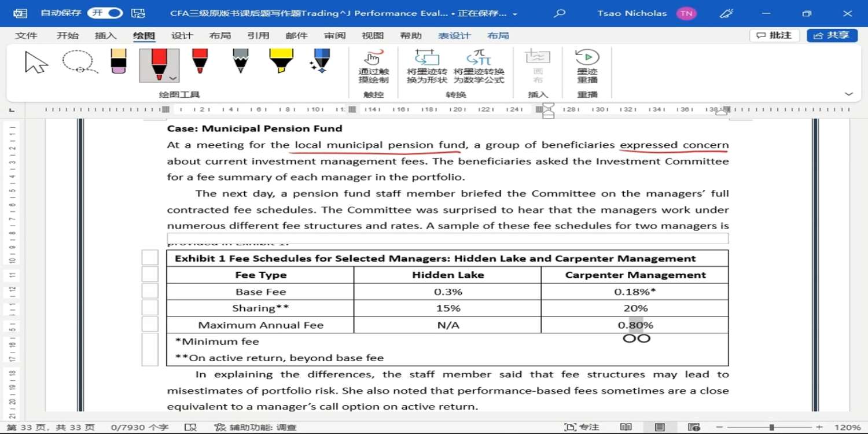Screen dimensions: 868x434
Task: Click the Save icon in title bar
Action: point(138,13)
